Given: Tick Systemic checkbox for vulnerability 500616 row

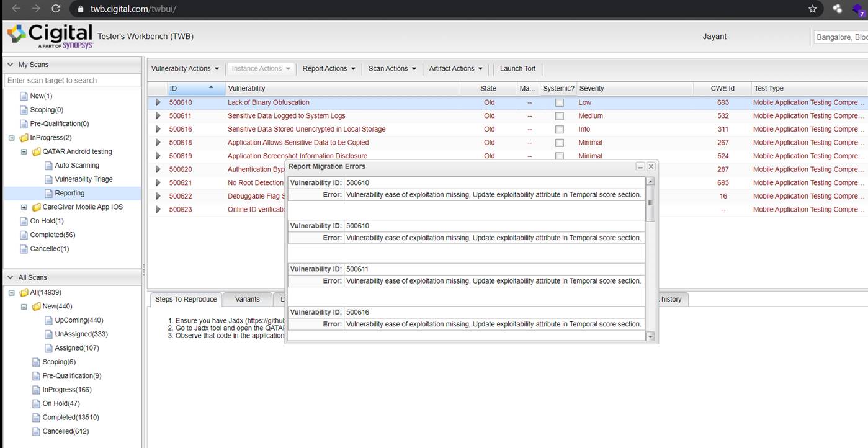Looking at the screenshot, I should point(559,130).
